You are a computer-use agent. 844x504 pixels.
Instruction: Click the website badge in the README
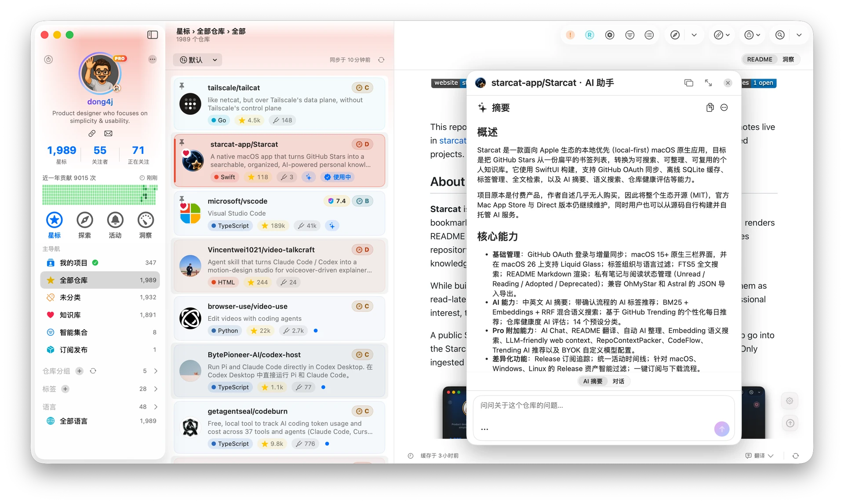[x=446, y=83]
